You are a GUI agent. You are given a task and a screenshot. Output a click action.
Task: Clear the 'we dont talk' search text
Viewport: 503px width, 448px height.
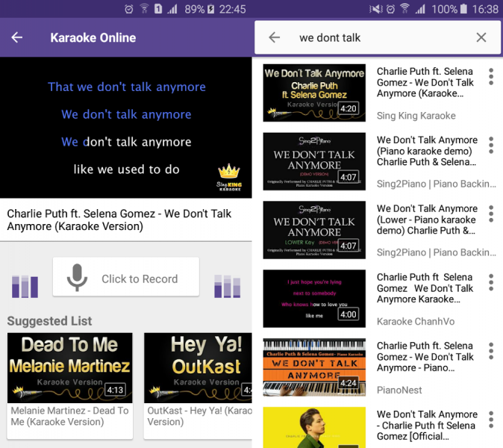(481, 37)
